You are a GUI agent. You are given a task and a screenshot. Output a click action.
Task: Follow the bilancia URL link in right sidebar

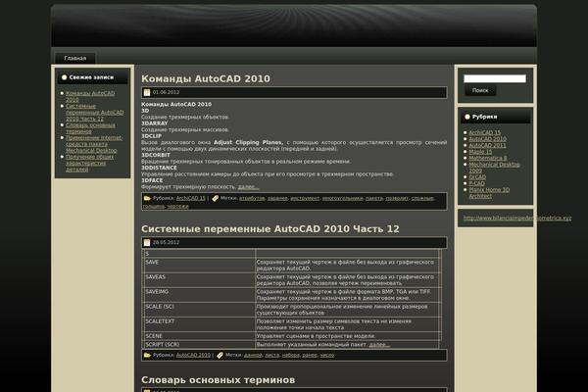click(x=517, y=218)
